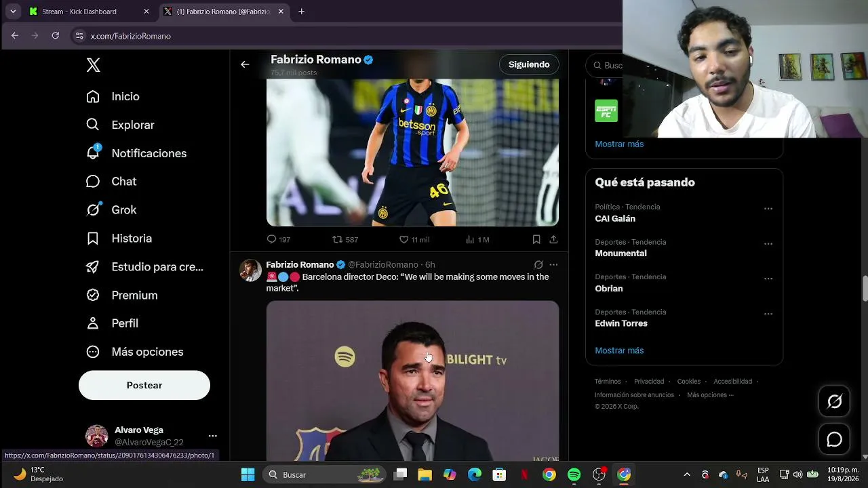This screenshot has width=868, height=488.
Task: Open a new browser tab
Action: click(302, 12)
